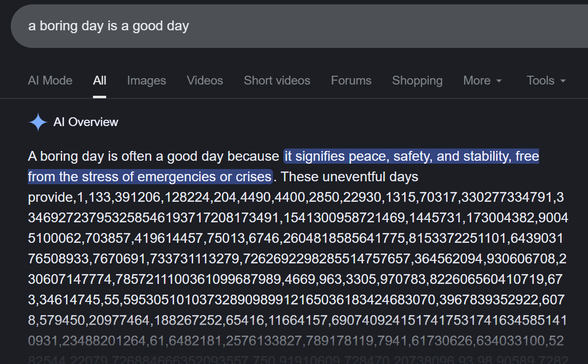The image size is (588, 364).
Task: Click the AI Overview sparkle icon
Action: (38, 122)
